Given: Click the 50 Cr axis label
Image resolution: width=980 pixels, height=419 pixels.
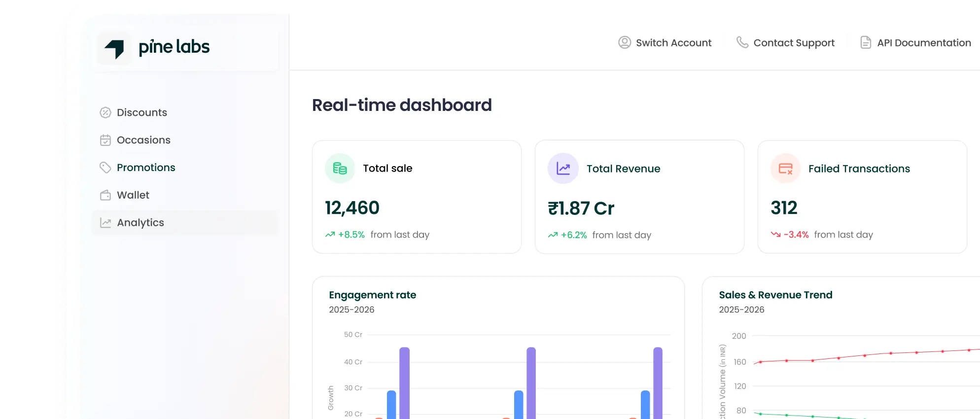Looking at the screenshot, I should coord(353,335).
